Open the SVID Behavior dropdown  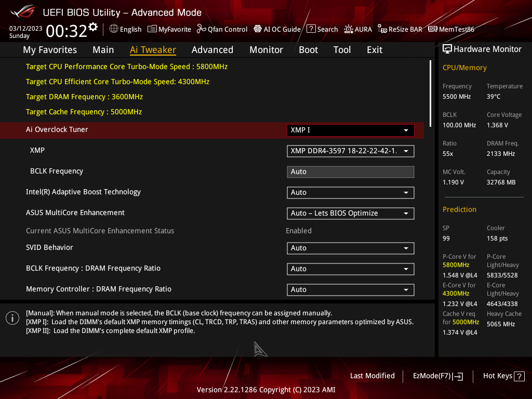(x=350, y=248)
